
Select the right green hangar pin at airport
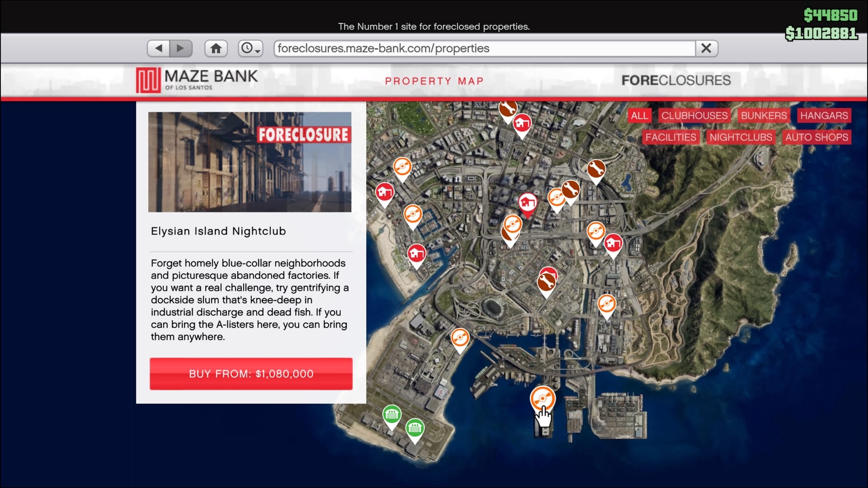[x=415, y=429]
